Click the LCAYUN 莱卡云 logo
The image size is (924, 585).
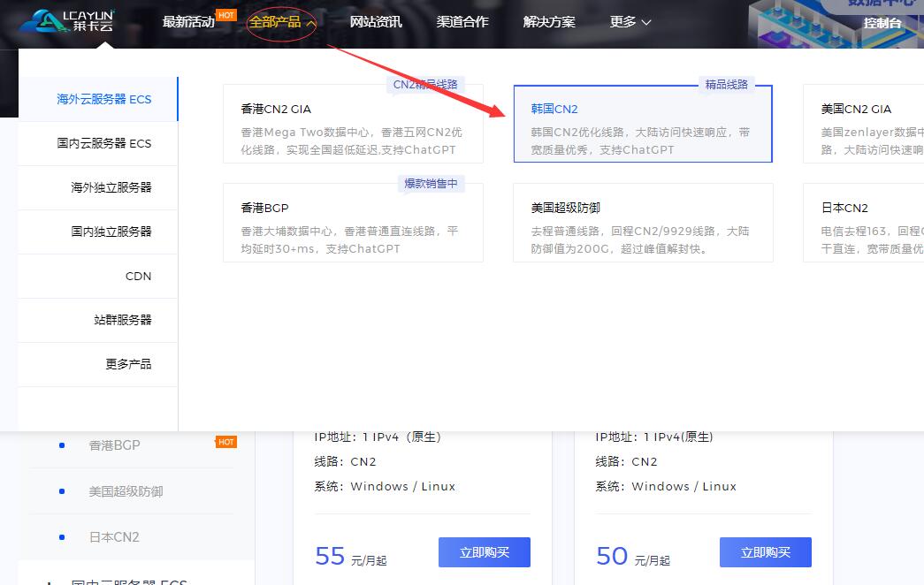(67, 20)
